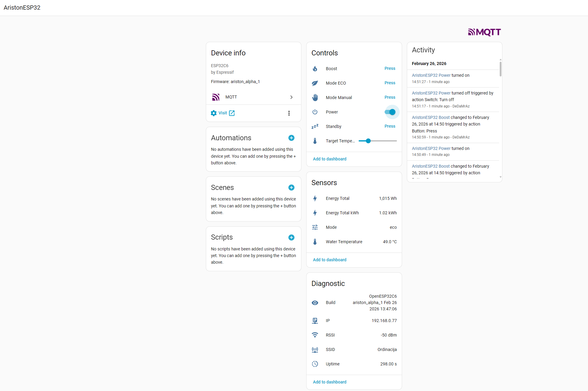Open Water Temperature sensor entry
The image size is (588, 391).
(x=344, y=242)
